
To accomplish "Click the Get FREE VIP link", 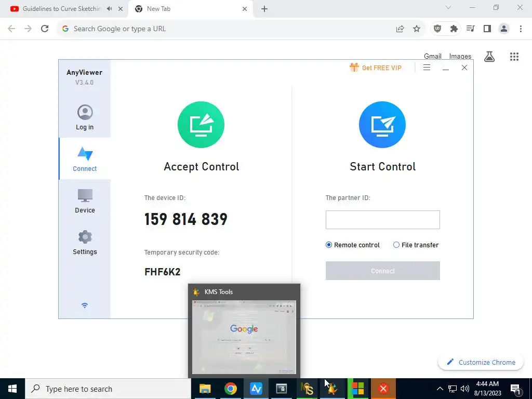I will (x=382, y=68).
